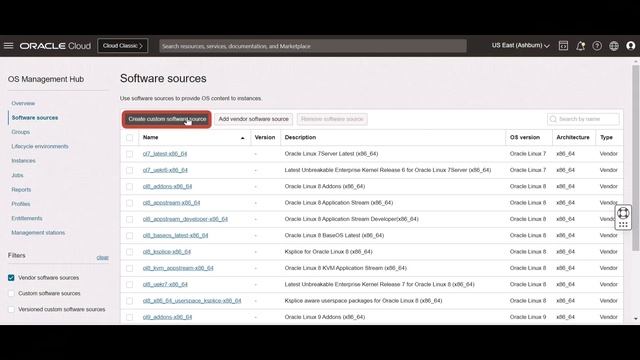Open the US East (Ashburn) region selector

click(520, 45)
